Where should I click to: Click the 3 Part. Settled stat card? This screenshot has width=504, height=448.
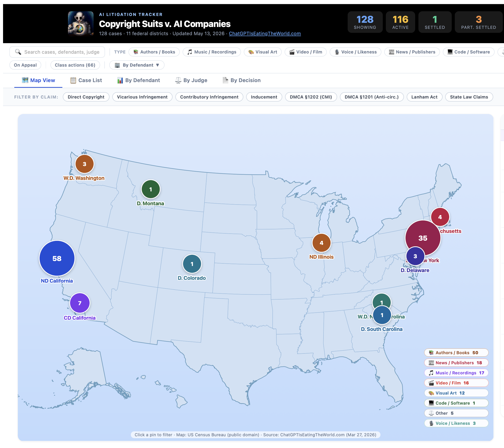point(479,22)
